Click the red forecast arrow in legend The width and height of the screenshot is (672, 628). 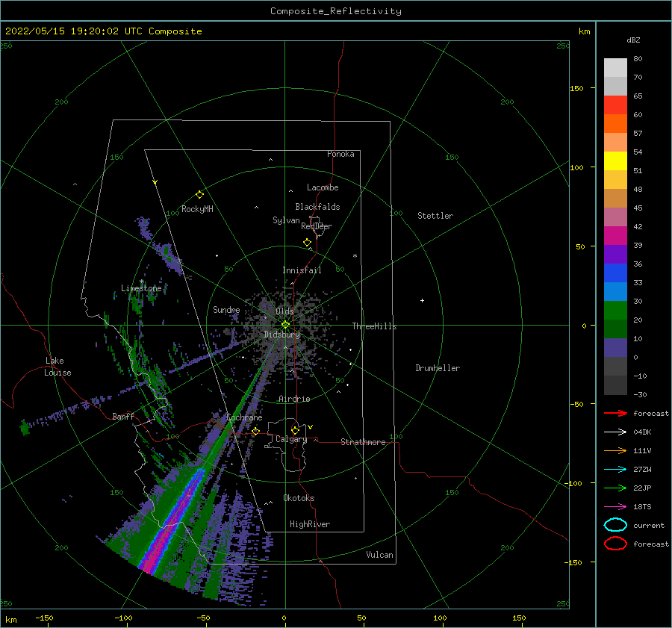coord(615,413)
